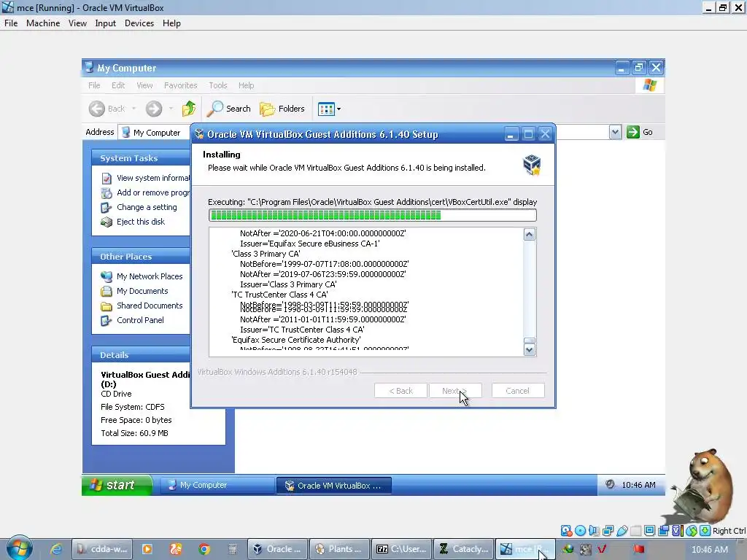747x560 pixels.
Task: Click Eject this disk link
Action: point(141,222)
